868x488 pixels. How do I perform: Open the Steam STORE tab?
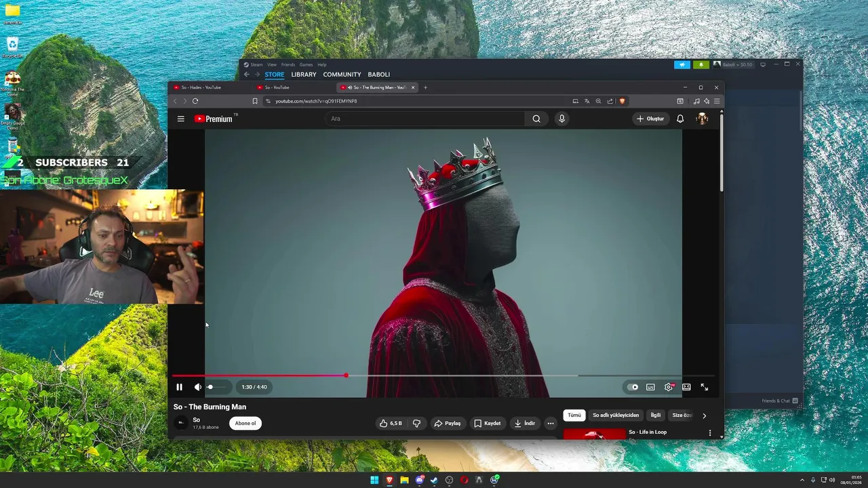click(x=275, y=75)
